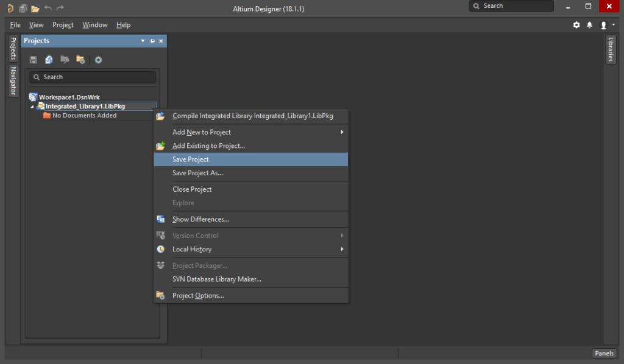Click the Undo arrow in title bar
The image size is (624, 364).
coord(48,8)
